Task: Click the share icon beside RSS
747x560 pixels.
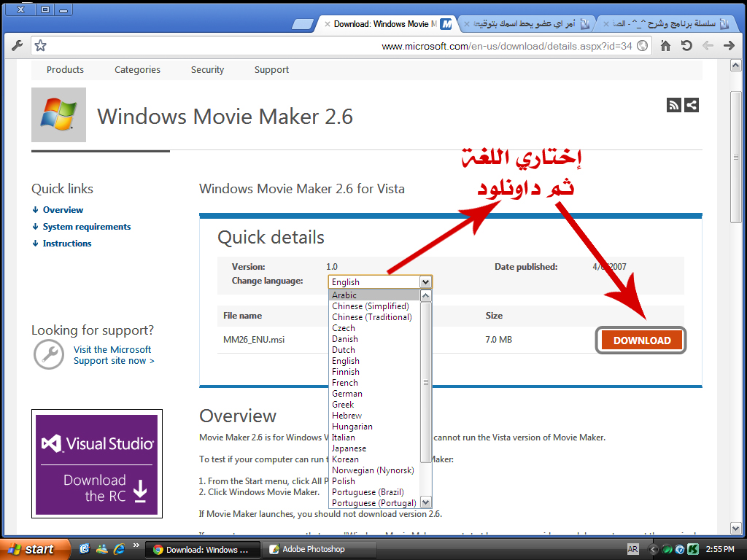Action: coord(692,105)
